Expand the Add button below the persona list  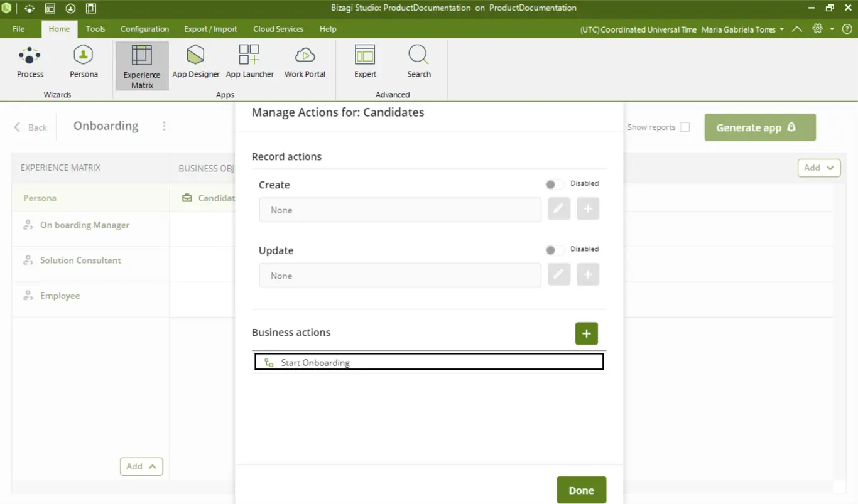[141, 466]
